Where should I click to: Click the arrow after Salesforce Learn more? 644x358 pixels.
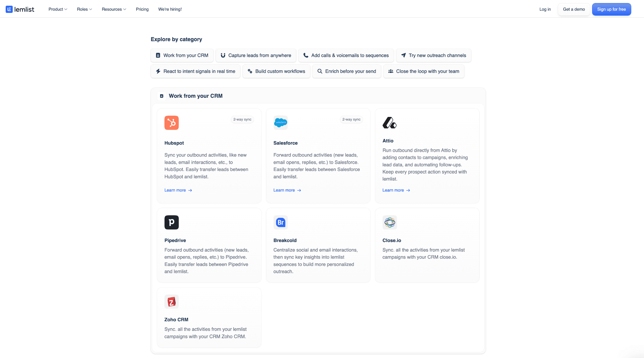(x=299, y=190)
